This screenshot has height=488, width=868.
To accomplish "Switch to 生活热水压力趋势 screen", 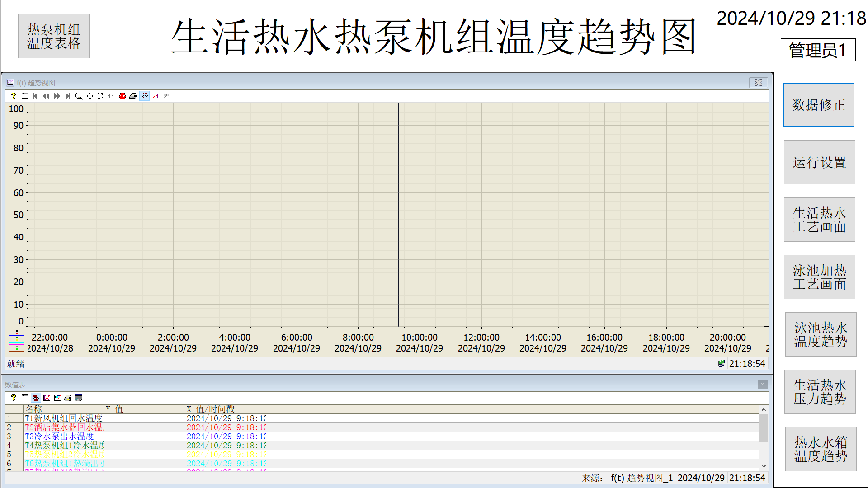I will point(819,392).
